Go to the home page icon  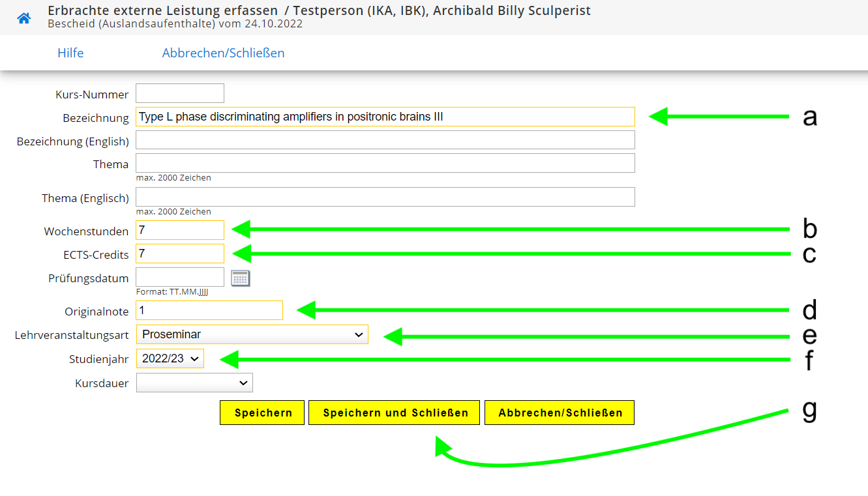tap(24, 18)
